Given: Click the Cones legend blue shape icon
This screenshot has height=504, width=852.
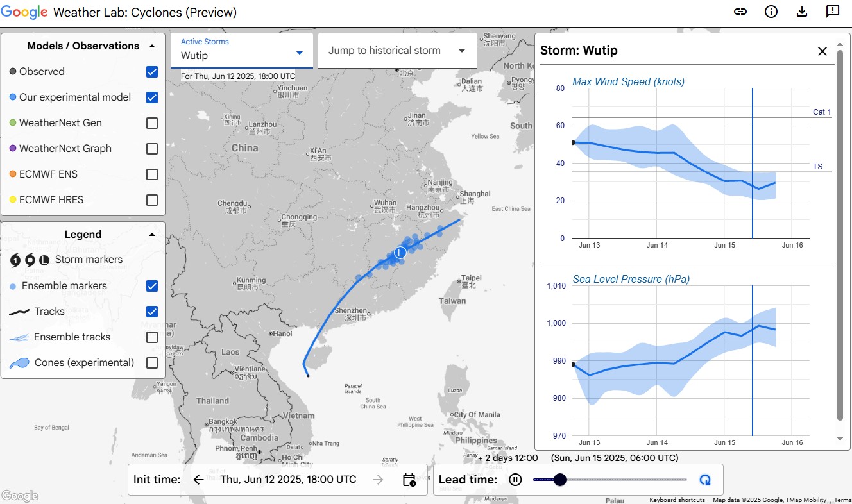Looking at the screenshot, I should tap(19, 363).
